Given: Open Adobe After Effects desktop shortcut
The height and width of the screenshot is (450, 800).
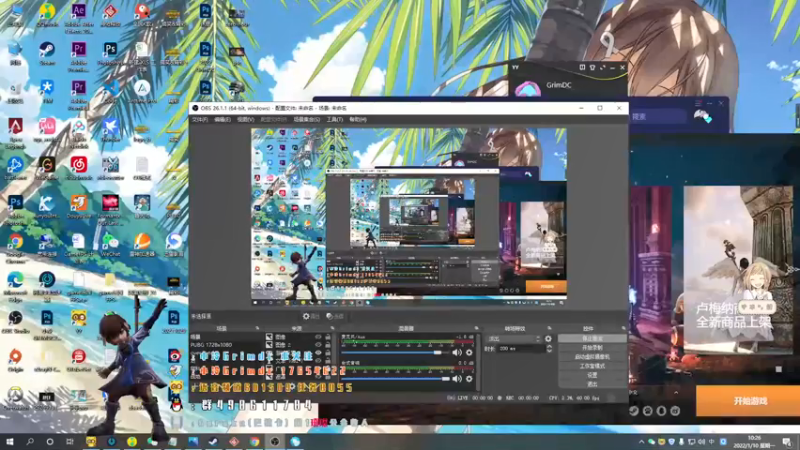Looking at the screenshot, I should pos(79,17).
